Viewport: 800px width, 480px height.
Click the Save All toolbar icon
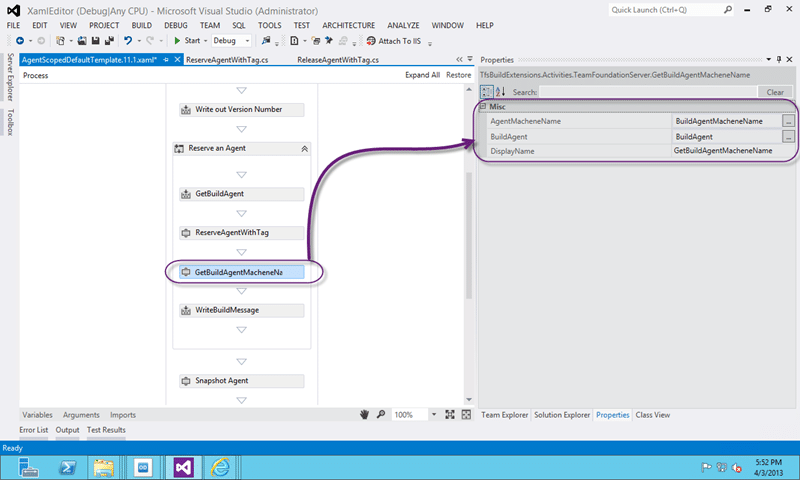click(109, 41)
